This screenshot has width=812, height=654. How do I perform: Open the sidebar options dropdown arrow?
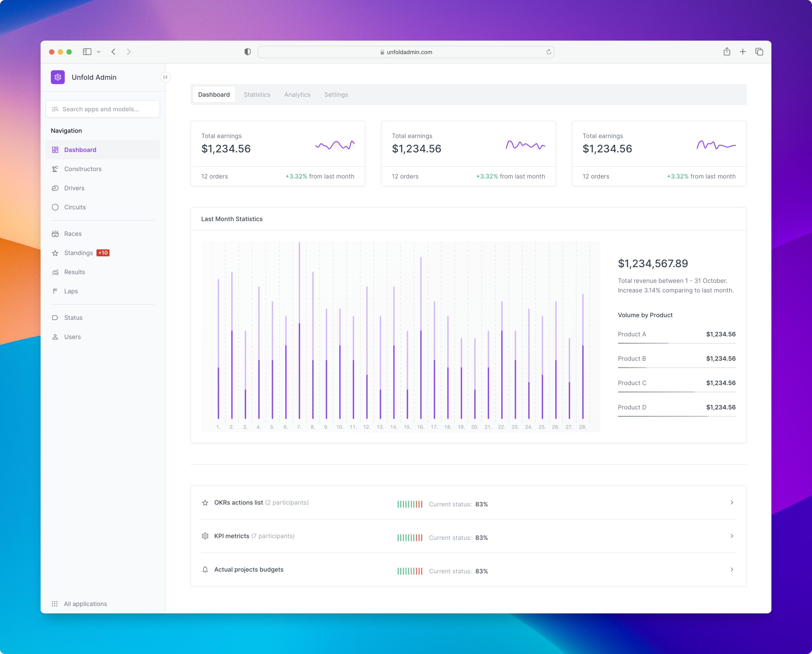click(99, 52)
